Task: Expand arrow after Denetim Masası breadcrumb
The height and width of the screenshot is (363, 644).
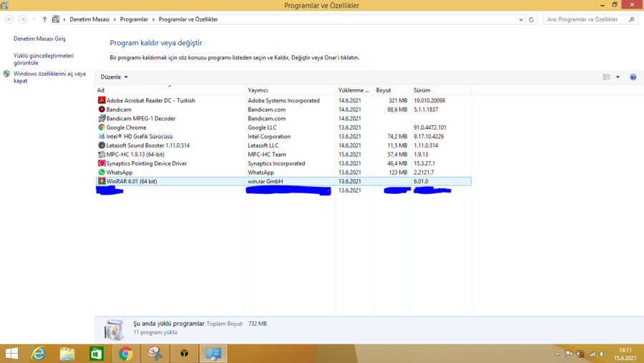Action: [x=114, y=19]
